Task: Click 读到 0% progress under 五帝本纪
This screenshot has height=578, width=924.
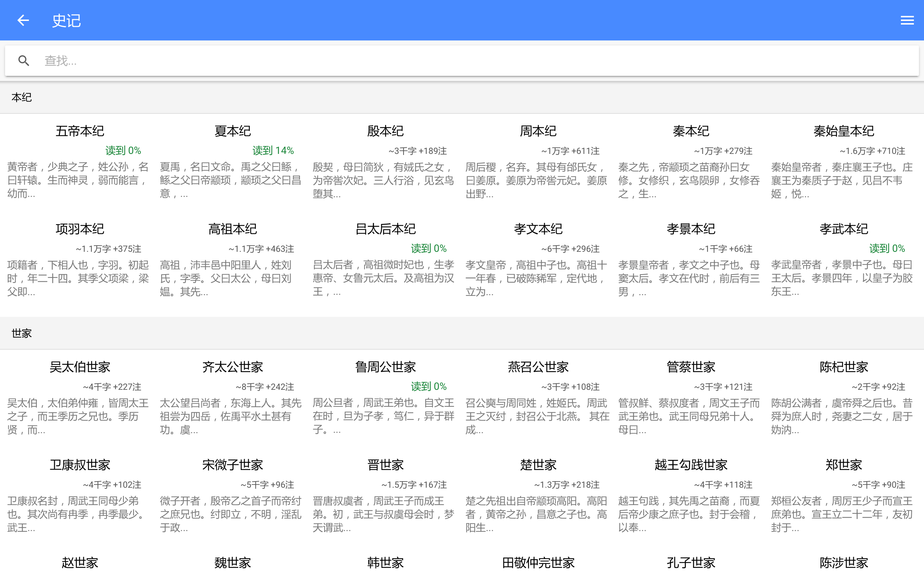Action: point(123,151)
